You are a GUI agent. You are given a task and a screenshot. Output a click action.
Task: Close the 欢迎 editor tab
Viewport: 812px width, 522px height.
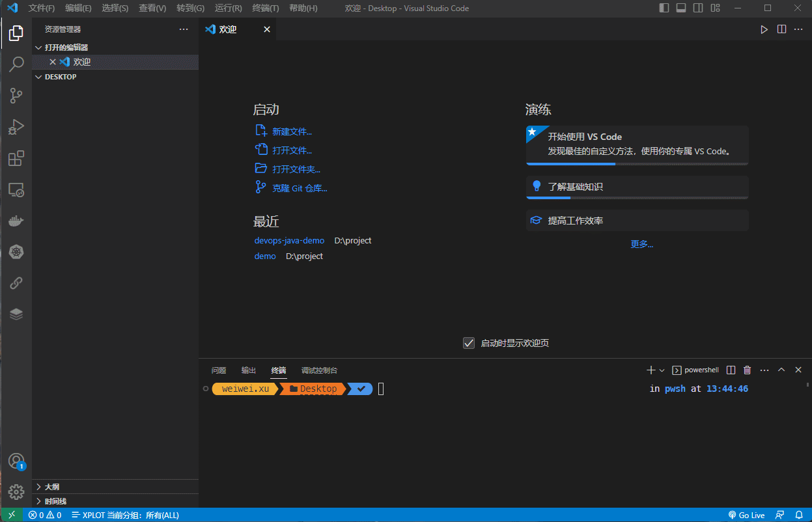(x=267, y=29)
